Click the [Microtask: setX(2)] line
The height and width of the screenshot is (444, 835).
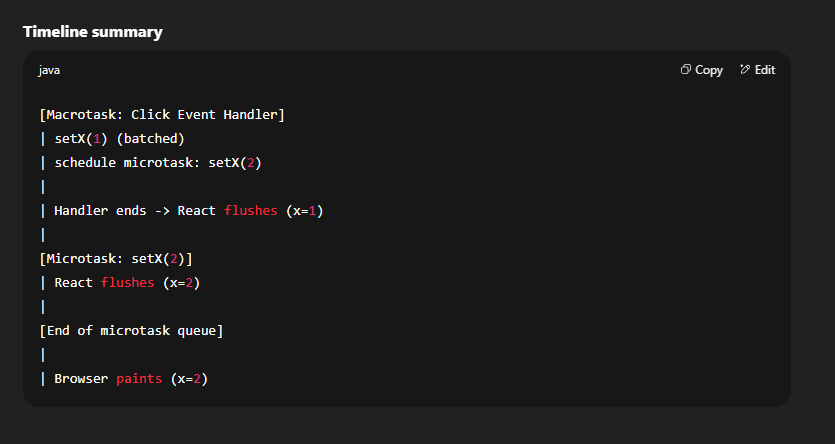click(116, 258)
